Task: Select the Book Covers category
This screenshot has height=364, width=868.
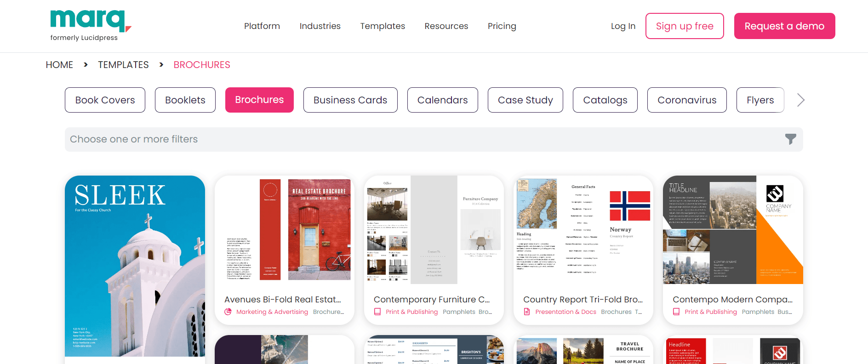Action: [105, 100]
